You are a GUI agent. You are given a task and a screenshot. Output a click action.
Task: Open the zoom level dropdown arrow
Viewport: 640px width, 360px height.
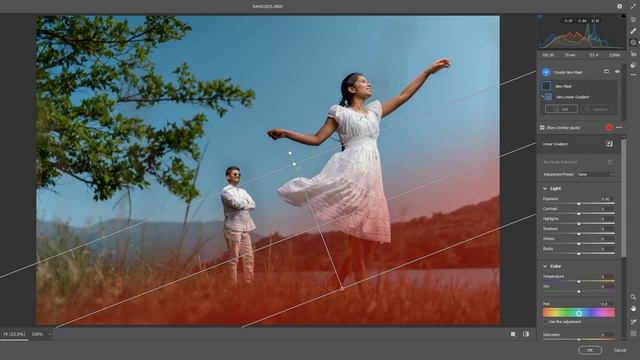pos(49,334)
